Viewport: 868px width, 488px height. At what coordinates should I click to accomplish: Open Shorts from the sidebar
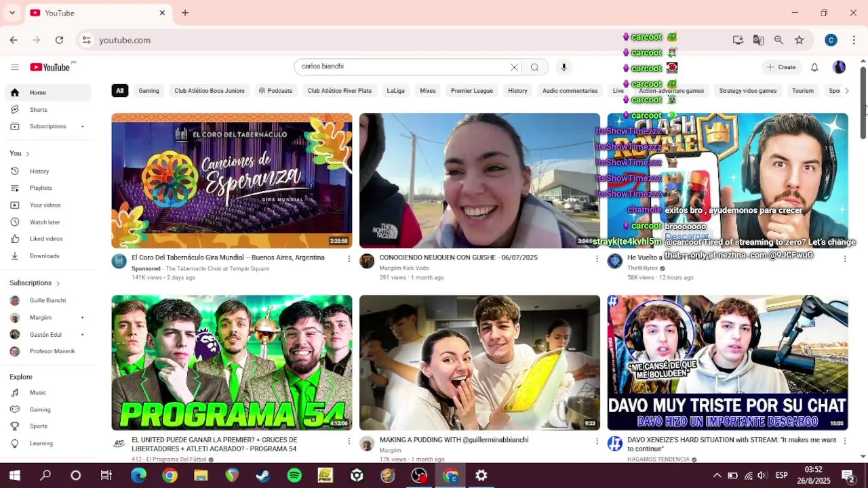[x=47, y=110]
